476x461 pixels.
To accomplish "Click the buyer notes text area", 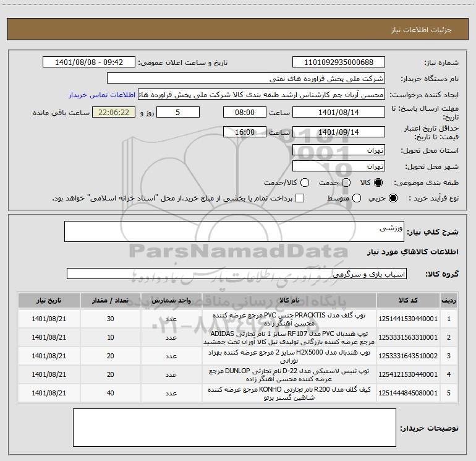I will click(234, 428).
